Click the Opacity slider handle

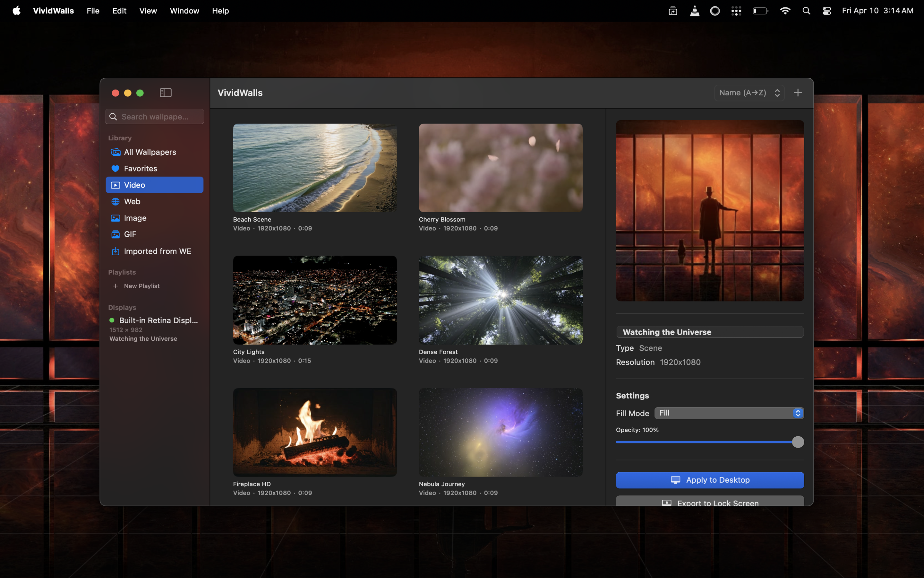coord(798,442)
